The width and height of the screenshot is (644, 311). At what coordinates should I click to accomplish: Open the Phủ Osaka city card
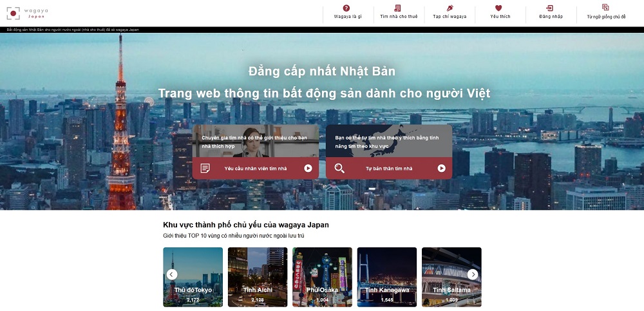[x=323, y=277]
